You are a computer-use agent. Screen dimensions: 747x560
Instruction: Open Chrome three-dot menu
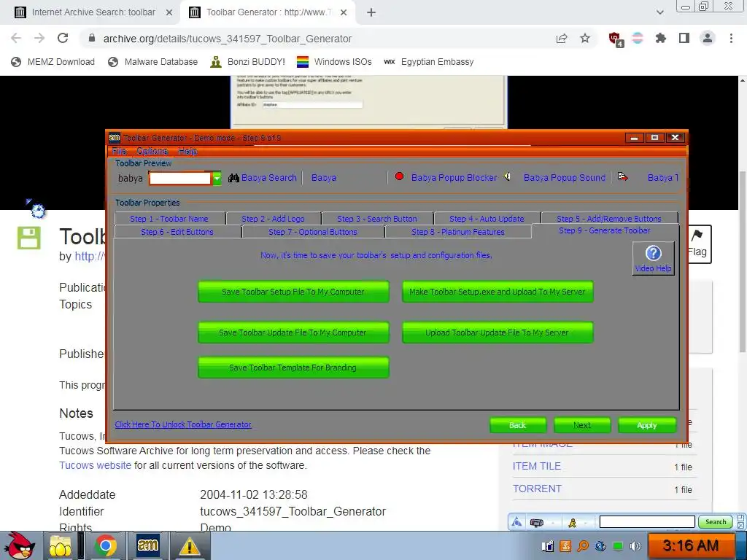(731, 38)
